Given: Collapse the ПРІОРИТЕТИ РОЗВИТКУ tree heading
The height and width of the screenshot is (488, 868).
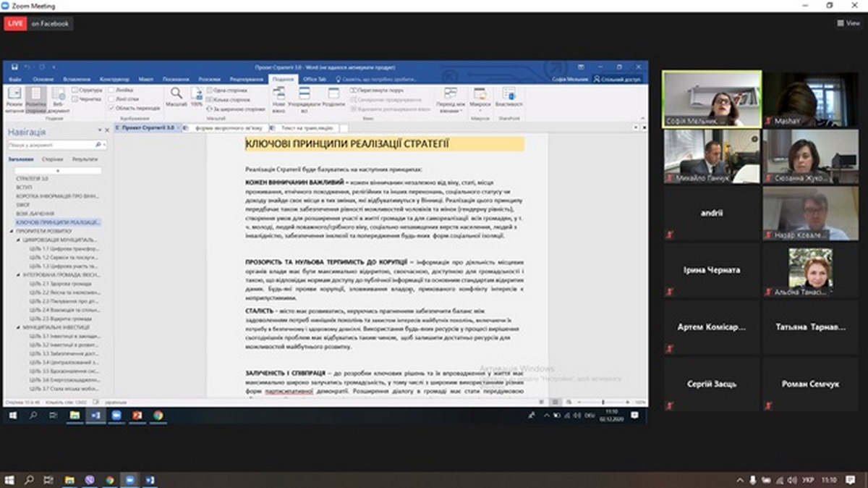Looking at the screenshot, I should coord(12,230).
